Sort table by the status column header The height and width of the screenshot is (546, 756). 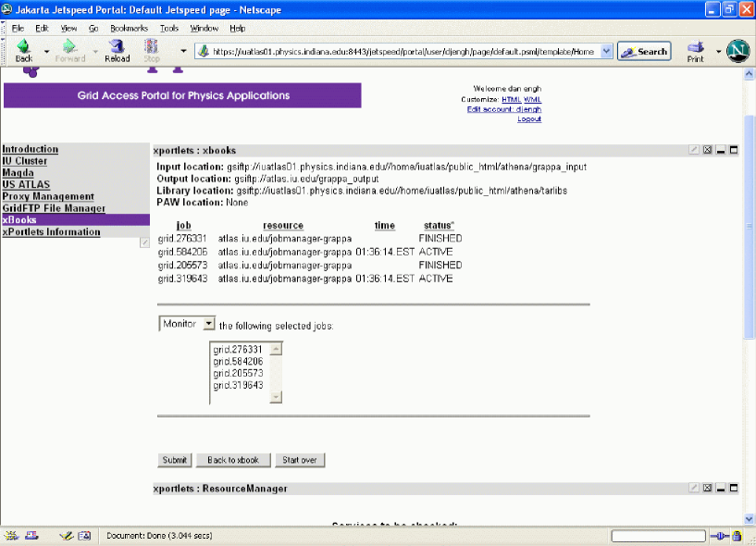pos(439,225)
